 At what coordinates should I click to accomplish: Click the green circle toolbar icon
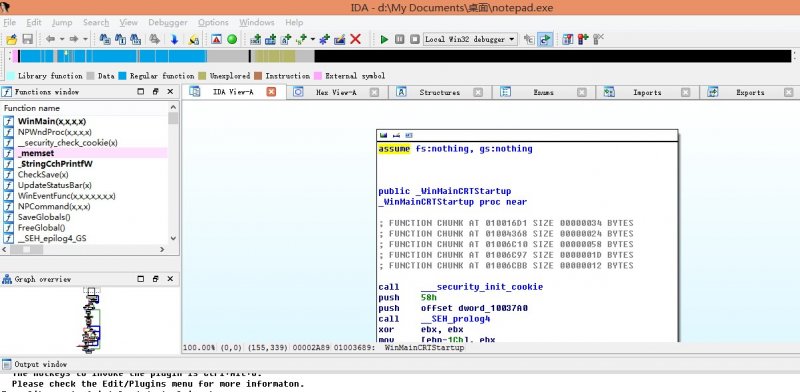[232, 39]
